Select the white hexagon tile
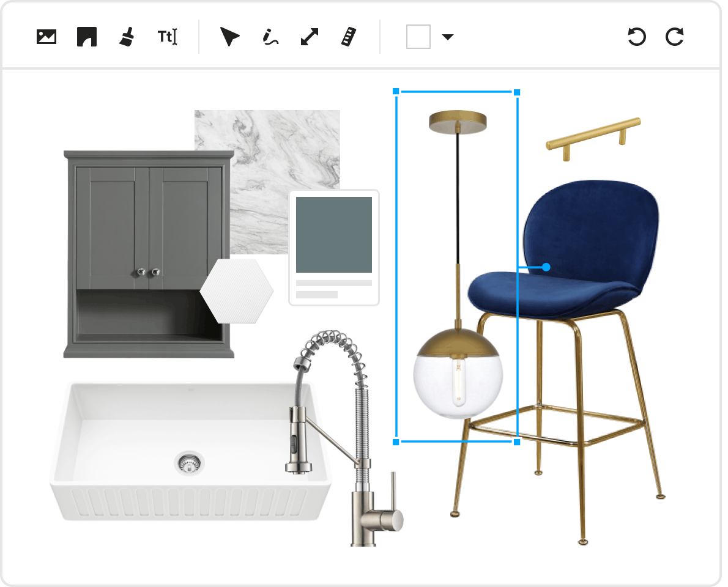The image size is (728, 587). point(237,291)
